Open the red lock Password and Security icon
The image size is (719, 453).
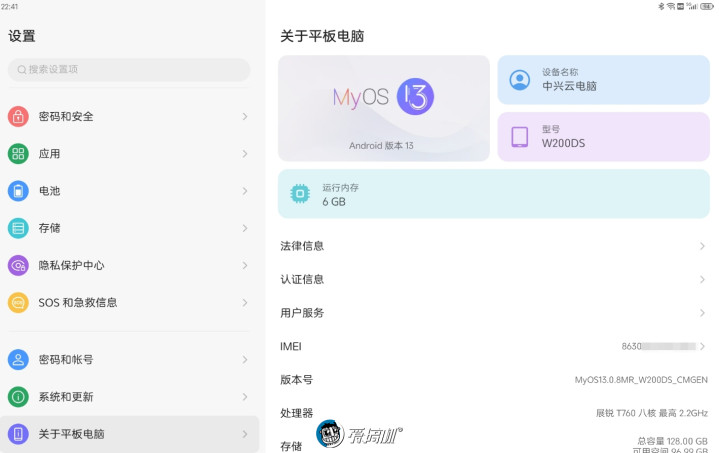(18, 116)
